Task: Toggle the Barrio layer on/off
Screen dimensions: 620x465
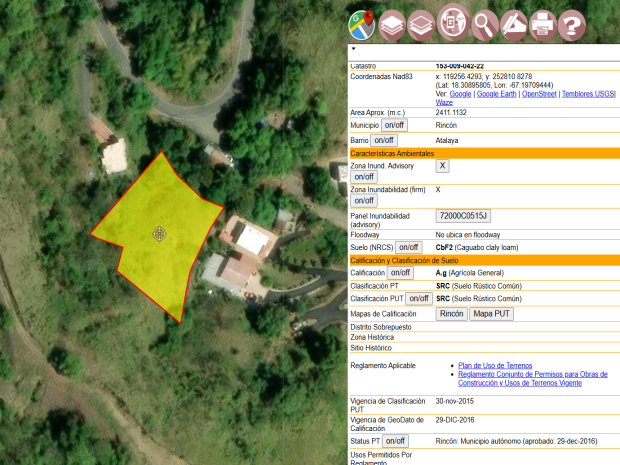Action: click(384, 141)
